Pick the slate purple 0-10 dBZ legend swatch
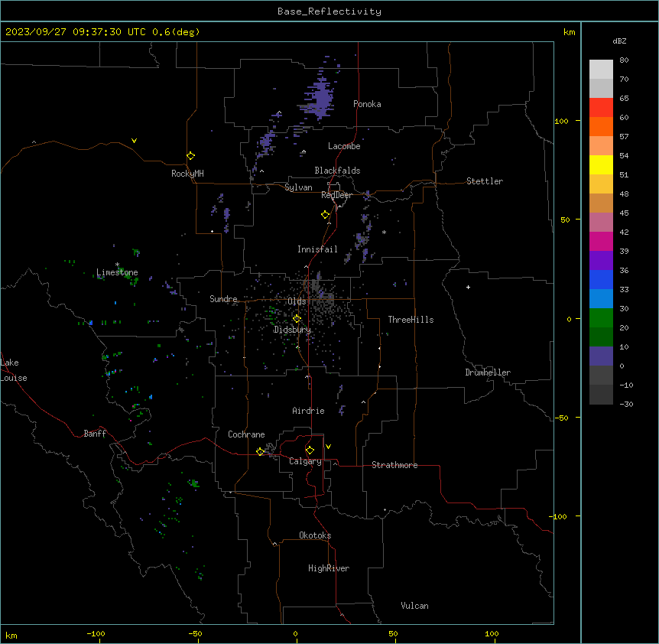The height and width of the screenshot is (644, 659). coord(601,356)
